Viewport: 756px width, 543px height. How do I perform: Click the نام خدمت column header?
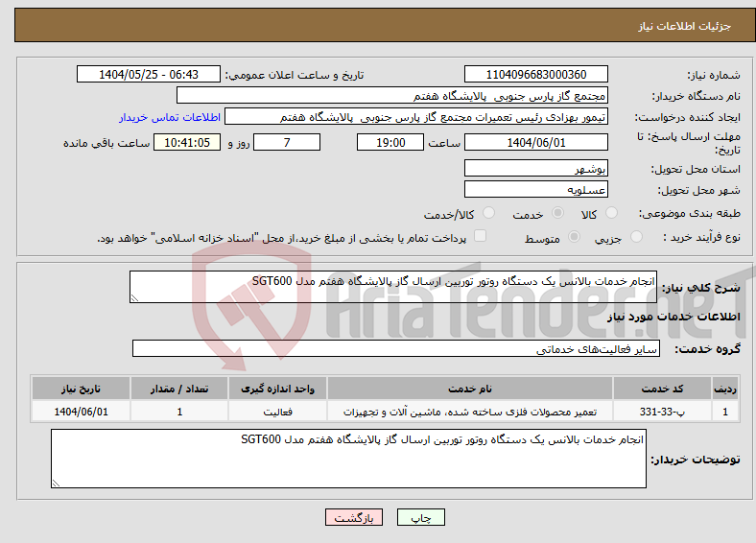click(x=470, y=389)
